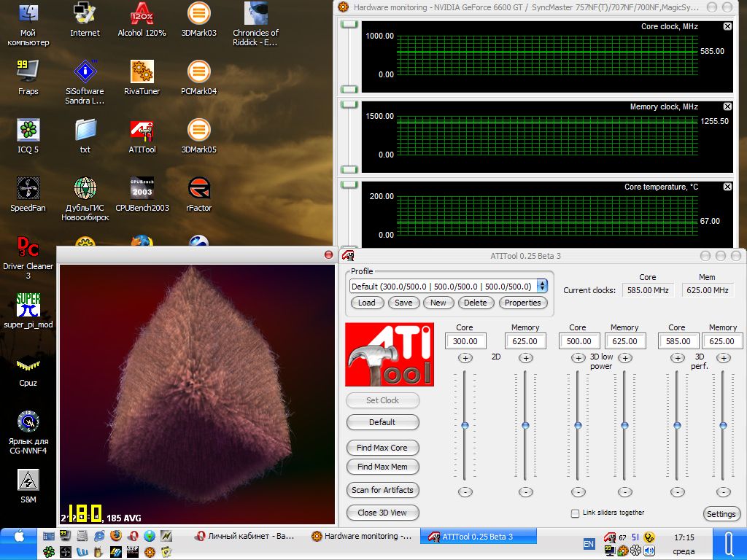Viewport: 747px width, 560px height.
Task: Open the RivaTuner desktop icon
Action: [142, 77]
